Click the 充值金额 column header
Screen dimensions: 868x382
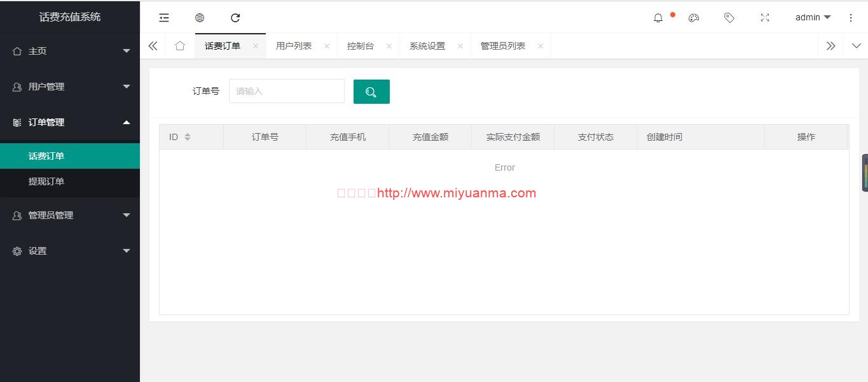click(431, 137)
